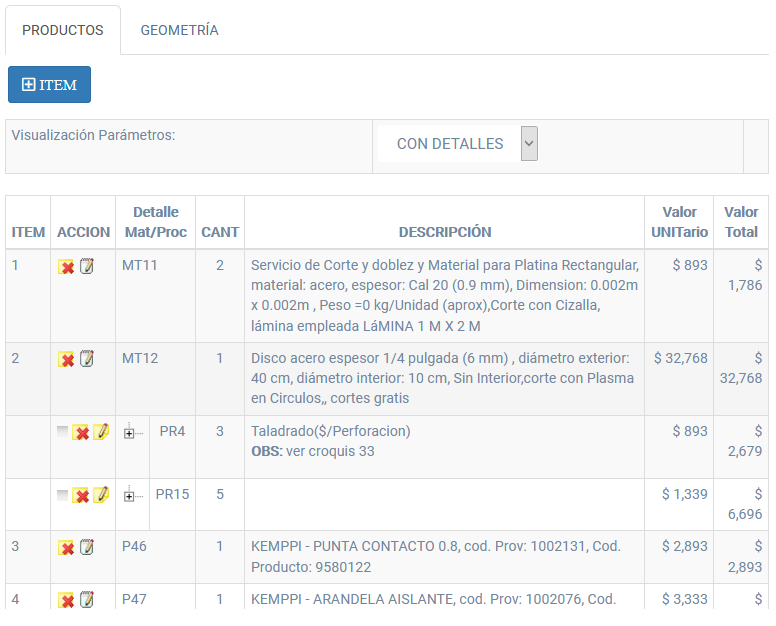
Task: Switch to the GEOMETRÍA tab
Action: click(179, 30)
